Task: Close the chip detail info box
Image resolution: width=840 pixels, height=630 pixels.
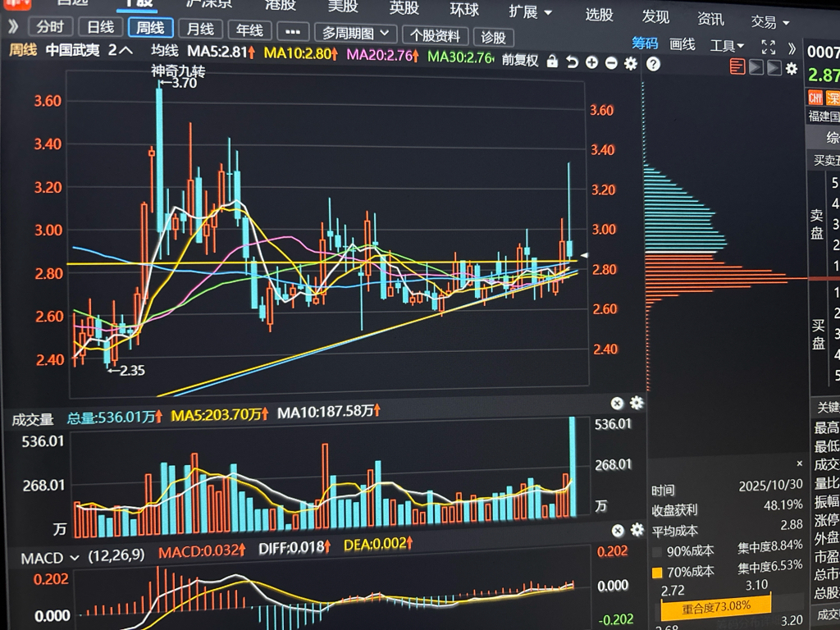Action: [799, 463]
